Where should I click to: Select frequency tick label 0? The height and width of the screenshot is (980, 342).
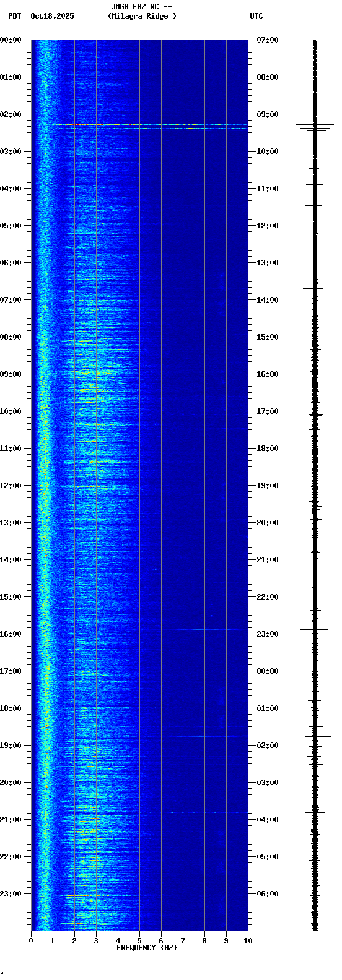coord(31,941)
